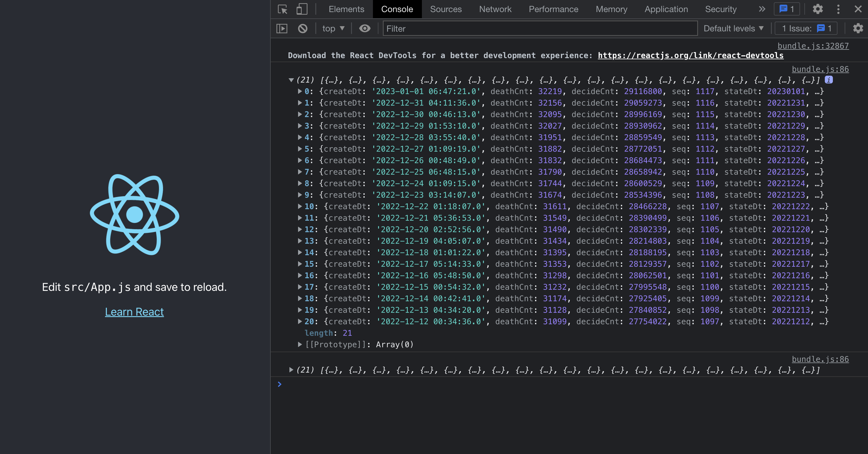Open live expression eye icon

click(365, 28)
